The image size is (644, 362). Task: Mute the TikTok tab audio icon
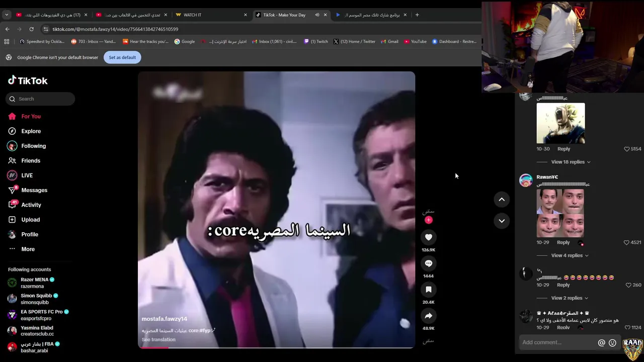(317, 15)
